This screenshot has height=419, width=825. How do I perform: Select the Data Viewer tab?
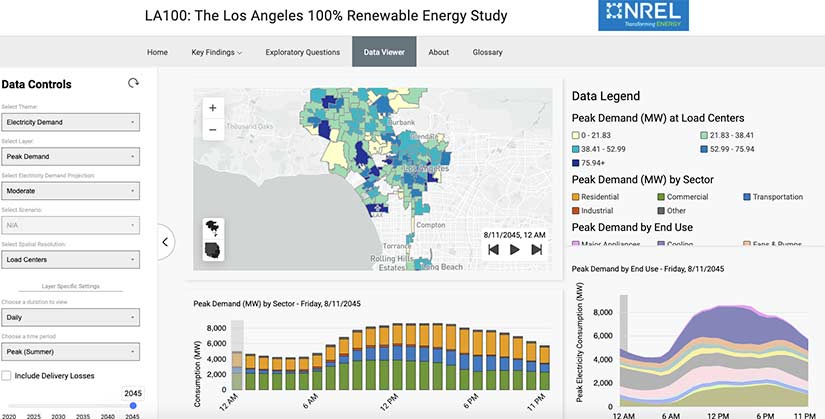384,52
